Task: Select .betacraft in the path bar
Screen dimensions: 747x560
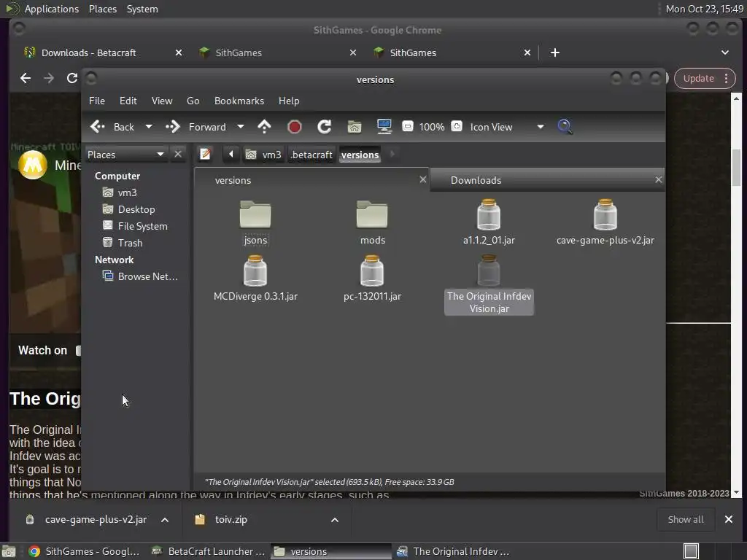Action: click(x=311, y=155)
